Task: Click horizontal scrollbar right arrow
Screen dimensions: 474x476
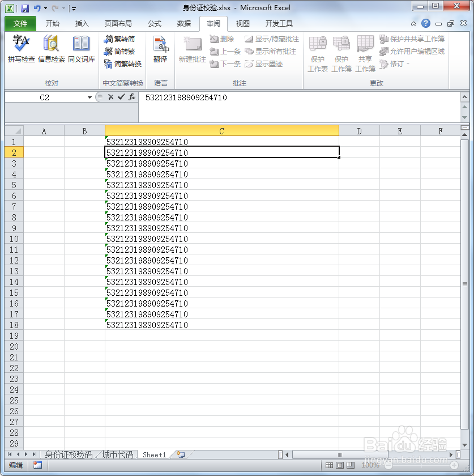Action: click(x=451, y=454)
